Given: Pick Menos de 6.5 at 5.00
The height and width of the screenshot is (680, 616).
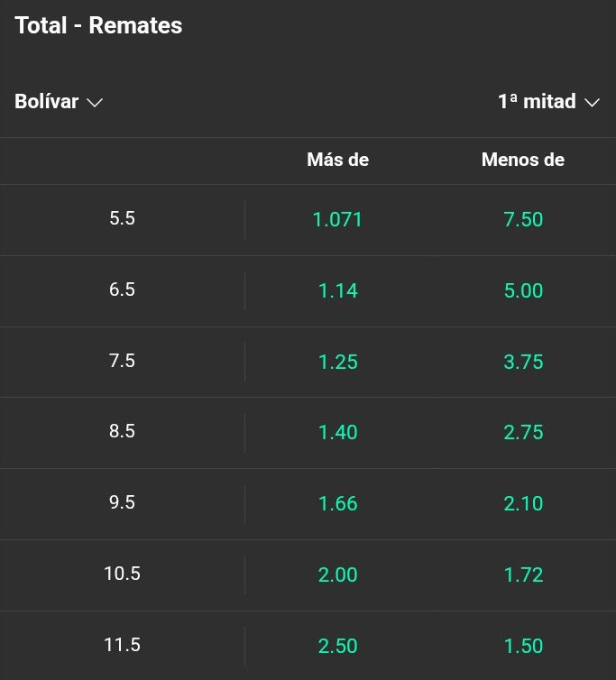Looking at the screenshot, I should click(523, 290).
